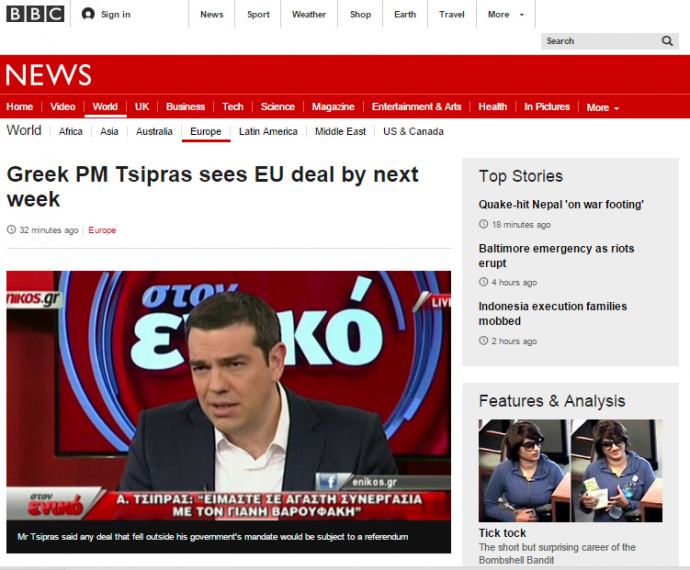Click the BBC logo
690x570 pixels.
[x=35, y=14]
